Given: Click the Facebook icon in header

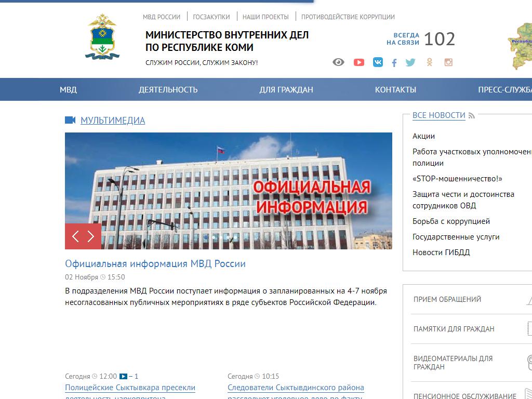Looking at the screenshot, I should click(x=394, y=63).
